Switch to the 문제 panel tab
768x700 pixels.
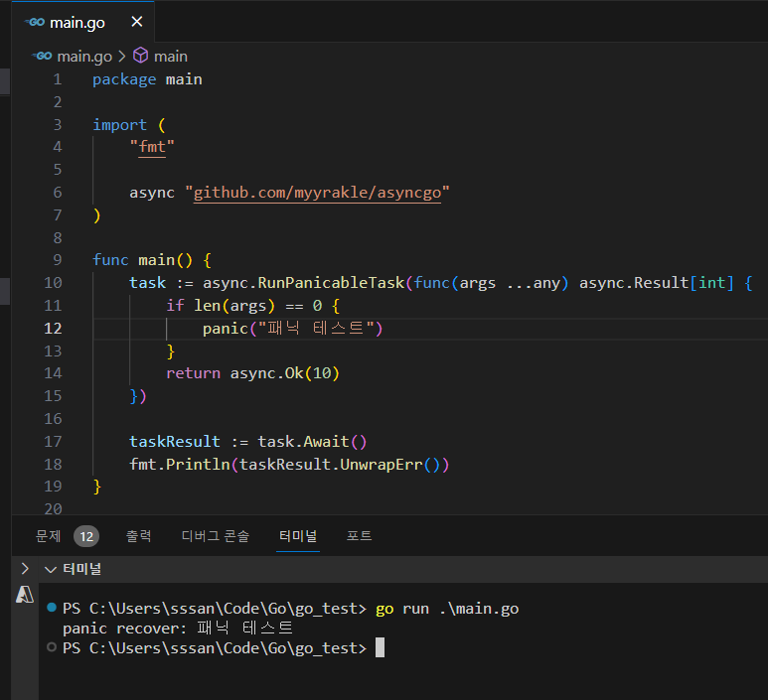[48, 536]
